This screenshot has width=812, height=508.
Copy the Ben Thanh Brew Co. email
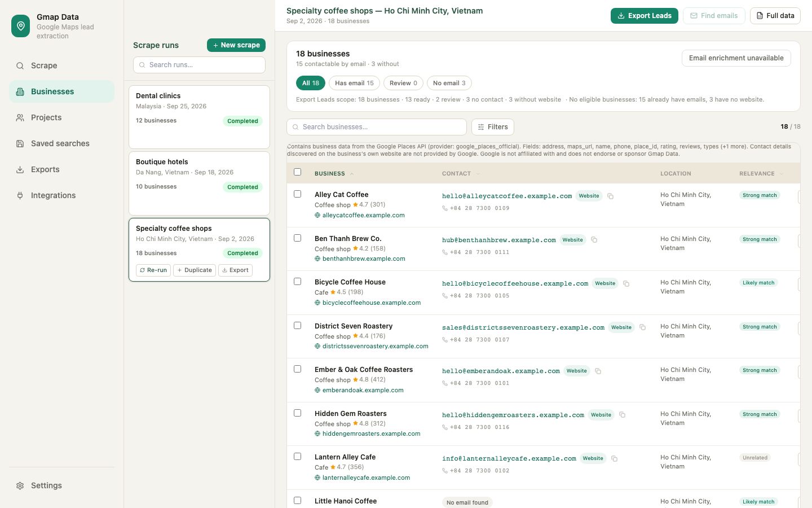click(594, 240)
